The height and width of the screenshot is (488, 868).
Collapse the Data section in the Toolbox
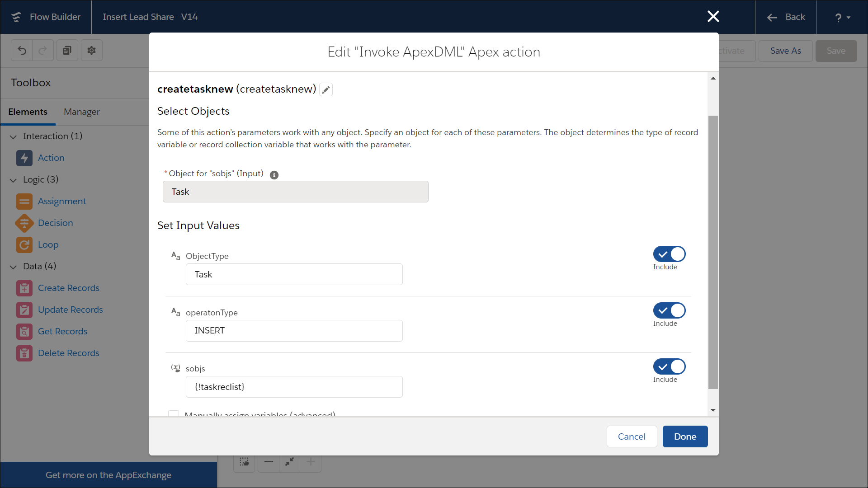tap(13, 267)
